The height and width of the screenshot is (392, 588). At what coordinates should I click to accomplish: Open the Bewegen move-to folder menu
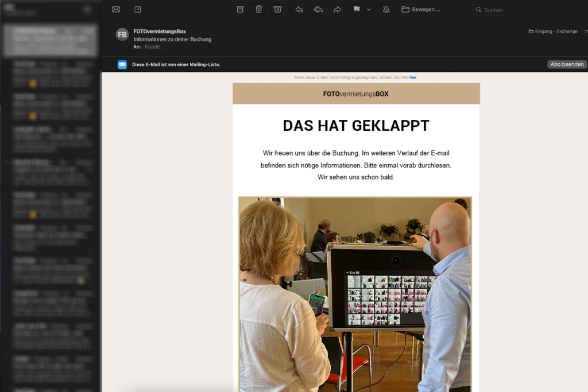[x=434, y=9]
